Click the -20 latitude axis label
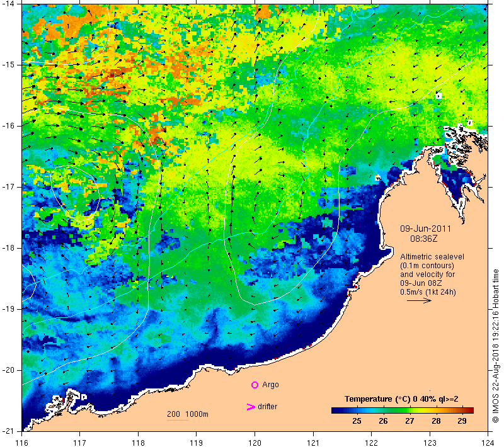This screenshot has height=447, width=504. tap(8, 370)
